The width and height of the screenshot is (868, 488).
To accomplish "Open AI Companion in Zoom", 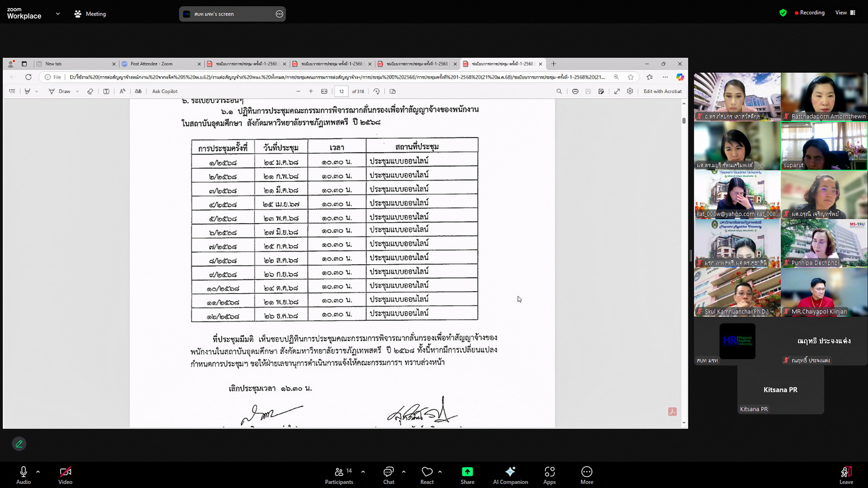I will tap(510, 475).
